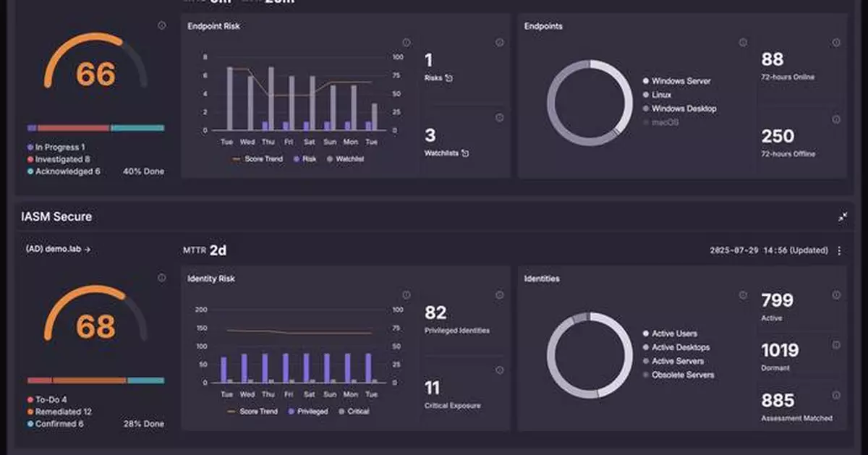
Task: Collapse the IASM Secure panel icon
Action: point(843,217)
